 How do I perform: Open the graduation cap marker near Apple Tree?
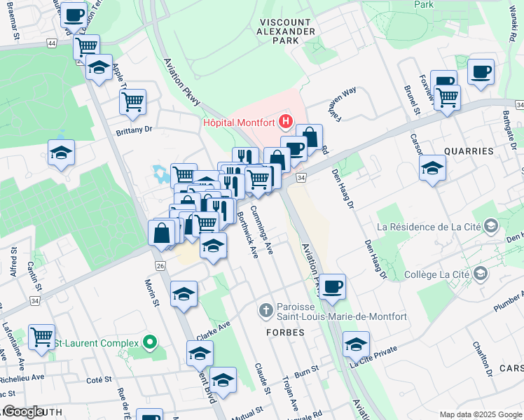99,68
